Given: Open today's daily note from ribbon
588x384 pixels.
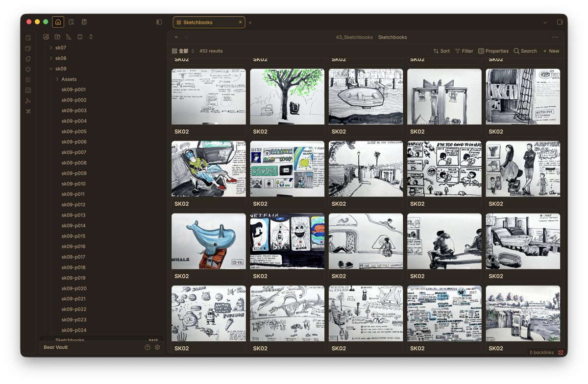Looking at the screenshot, I should click(28, 48).
